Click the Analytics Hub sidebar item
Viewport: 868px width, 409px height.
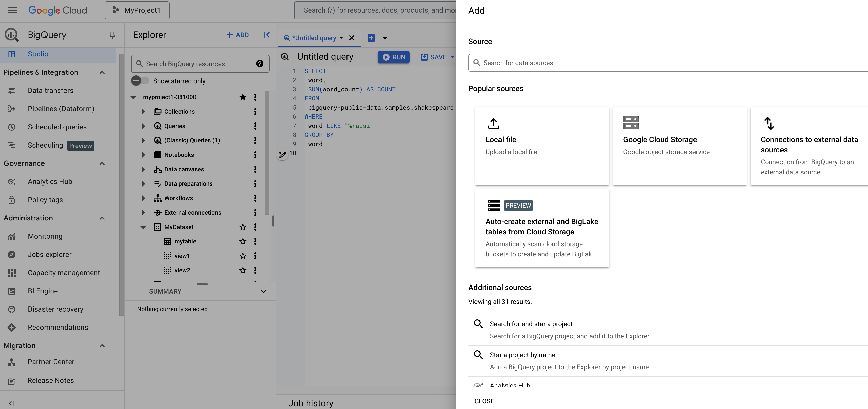click(x=50, y=181)
